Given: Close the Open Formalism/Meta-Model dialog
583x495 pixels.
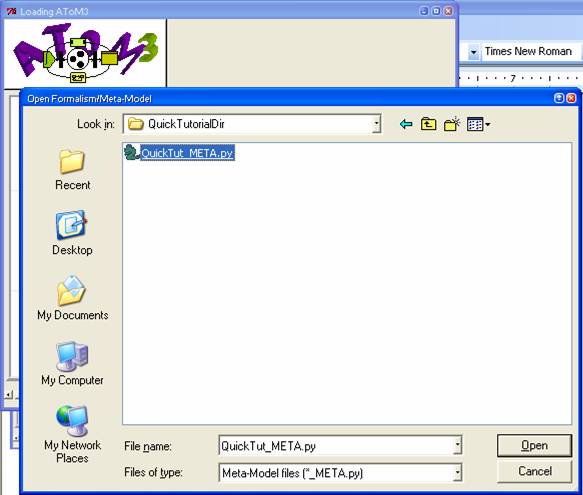Looking at the screenshot, I should tap(571, 98).
